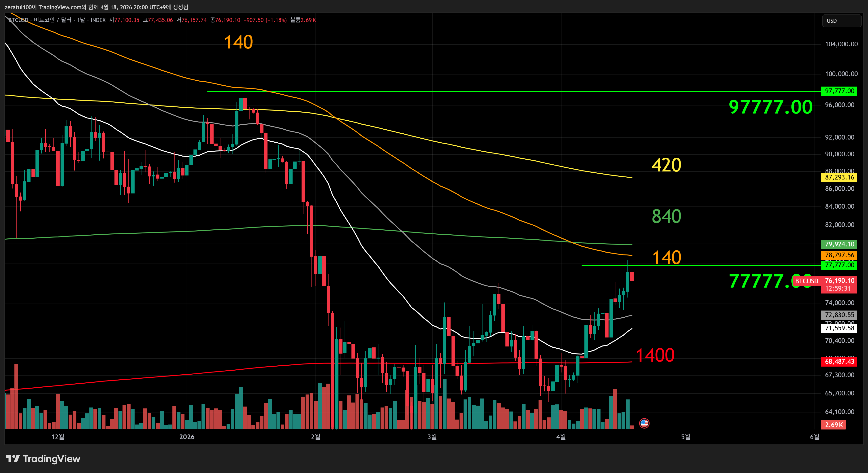Click the white 71,559.58 price tag

click(x=839, y=328)
